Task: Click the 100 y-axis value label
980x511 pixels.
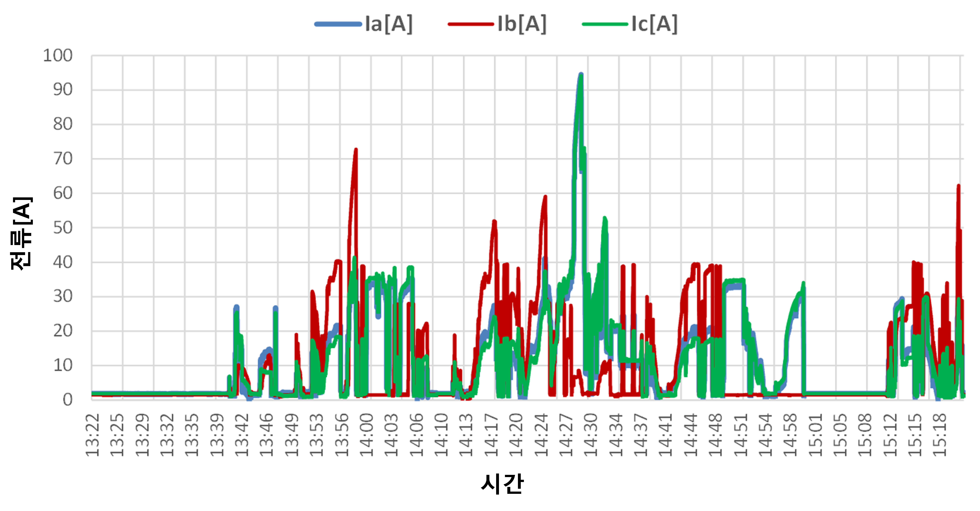Action: [58, 56]
